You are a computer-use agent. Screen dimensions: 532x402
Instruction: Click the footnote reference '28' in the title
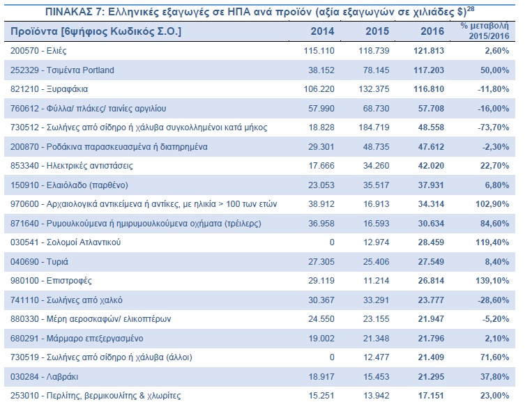click(x=471, y=9)
